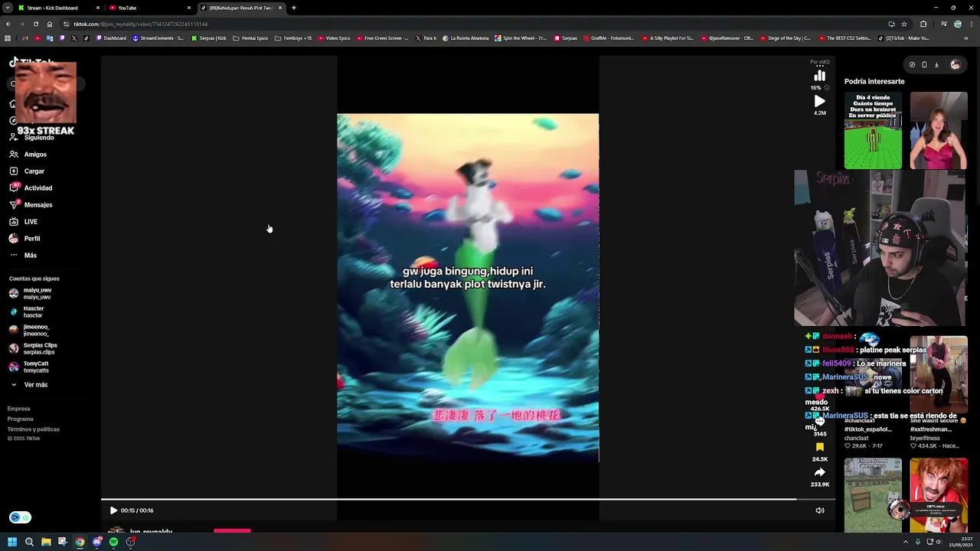Viewport: 980px width, 551px height.
Task: Click the download app icon in the top pill
Action: pos(936,65)
